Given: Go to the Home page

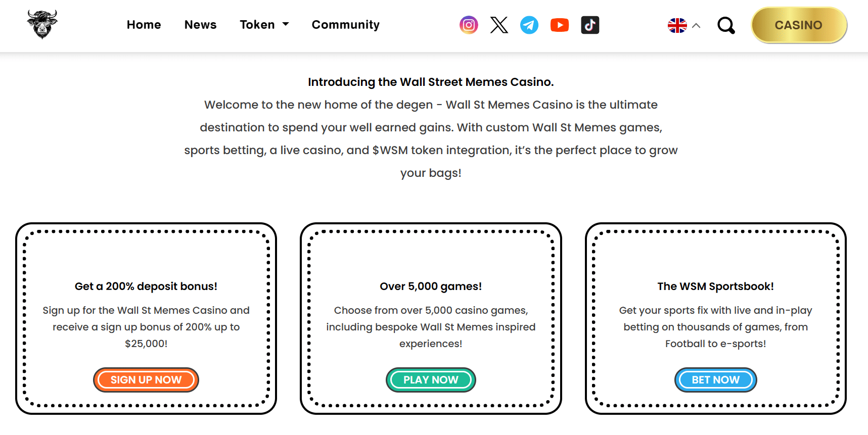Looking at the screenshot, I should tap(144, 24).
